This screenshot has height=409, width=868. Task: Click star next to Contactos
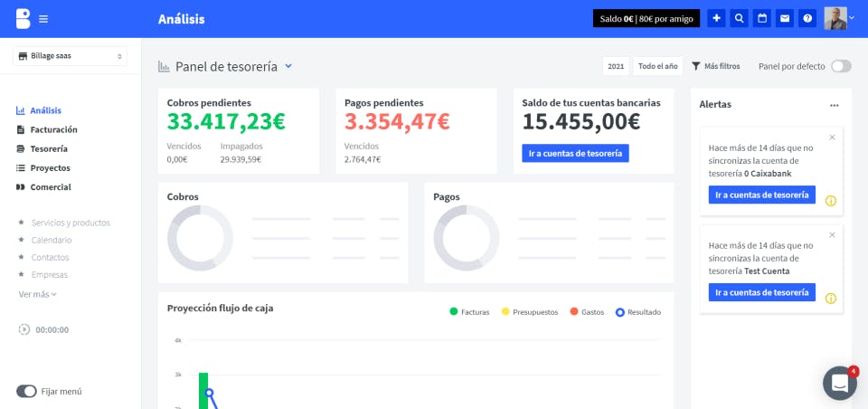point(21,257)
